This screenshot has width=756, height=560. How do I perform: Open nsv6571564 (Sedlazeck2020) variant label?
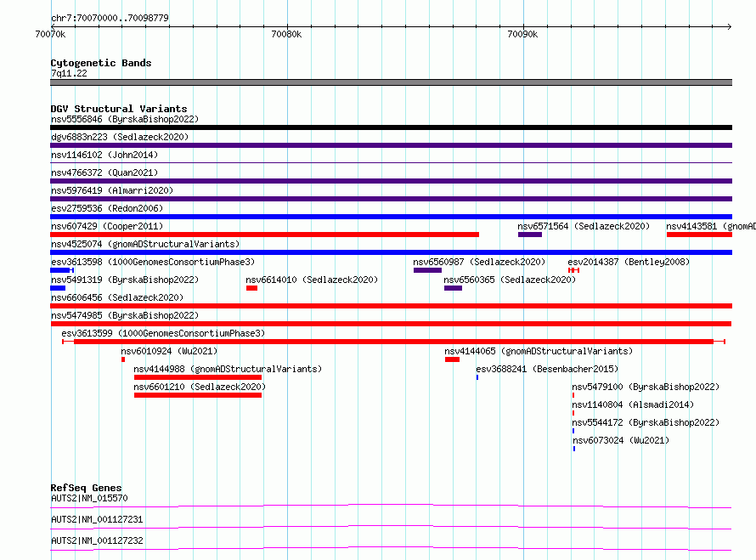[x=584, y=226]
